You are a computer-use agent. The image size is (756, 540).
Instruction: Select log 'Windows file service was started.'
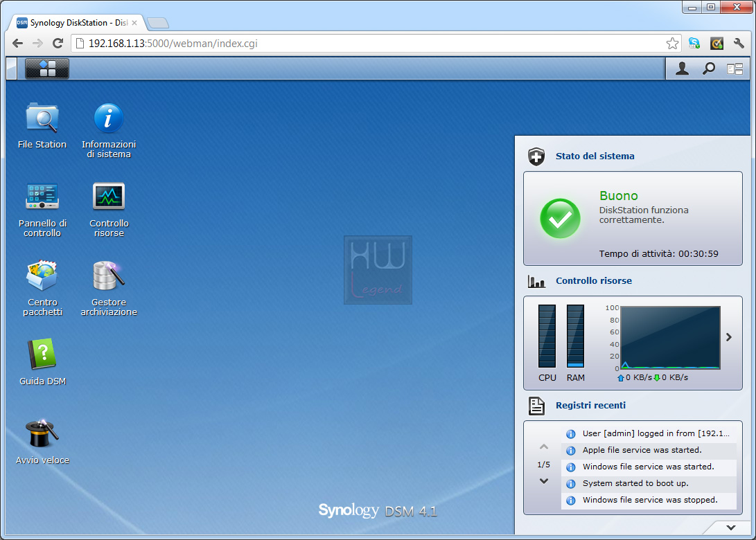pos(649,467)
